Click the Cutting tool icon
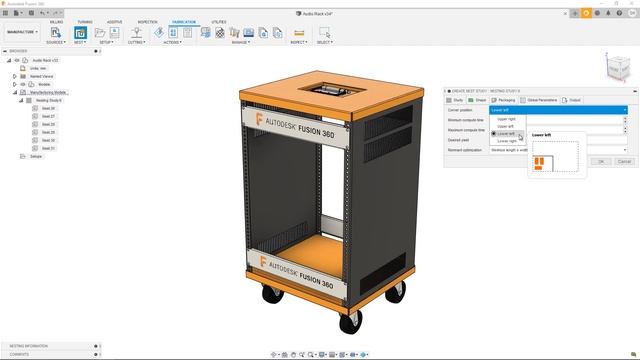 tap(137, 32)
